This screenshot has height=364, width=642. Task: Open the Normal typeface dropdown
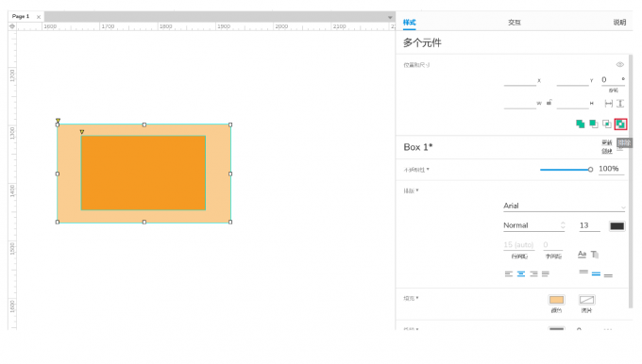534,225
